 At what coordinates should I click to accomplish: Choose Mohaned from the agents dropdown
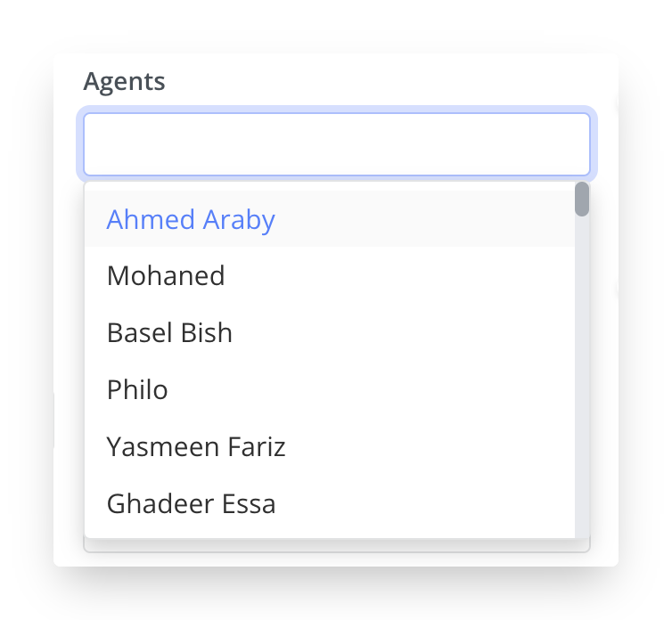click(x=166, y=276)
